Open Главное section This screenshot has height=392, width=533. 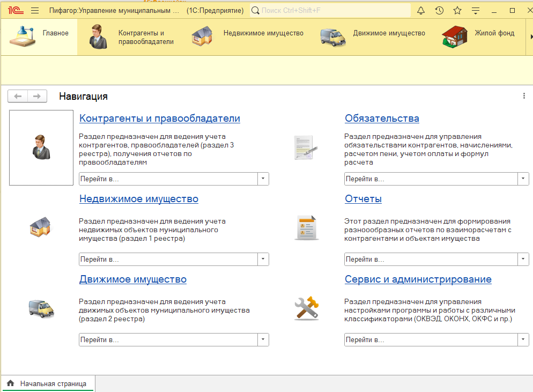coord(39,36)
